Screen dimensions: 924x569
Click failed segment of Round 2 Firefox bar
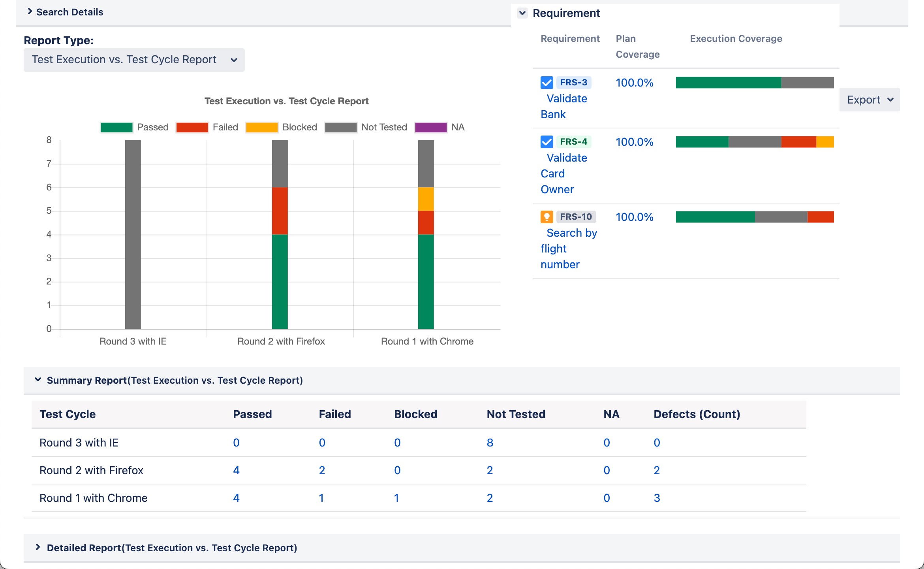pyautogui.click(x=280, y=211)
